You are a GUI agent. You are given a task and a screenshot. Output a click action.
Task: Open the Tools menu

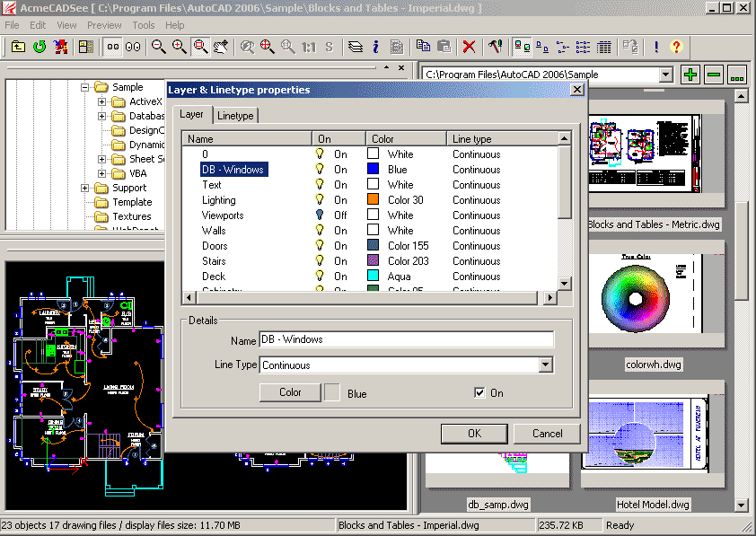143,25
